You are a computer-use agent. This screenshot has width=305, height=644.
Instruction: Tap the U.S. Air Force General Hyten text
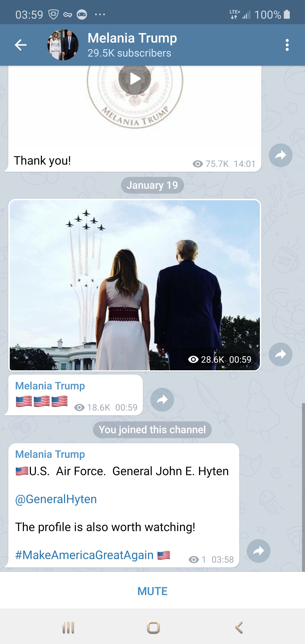click(122, 471)
